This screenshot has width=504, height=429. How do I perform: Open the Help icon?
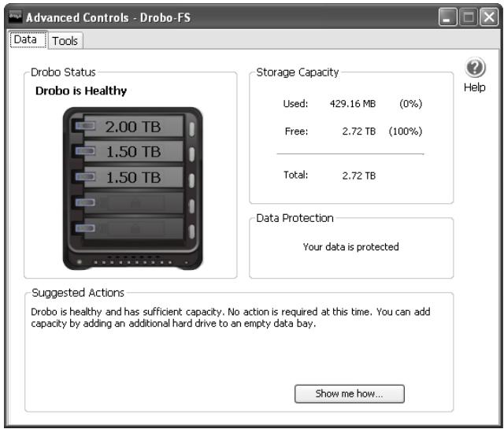475,68
